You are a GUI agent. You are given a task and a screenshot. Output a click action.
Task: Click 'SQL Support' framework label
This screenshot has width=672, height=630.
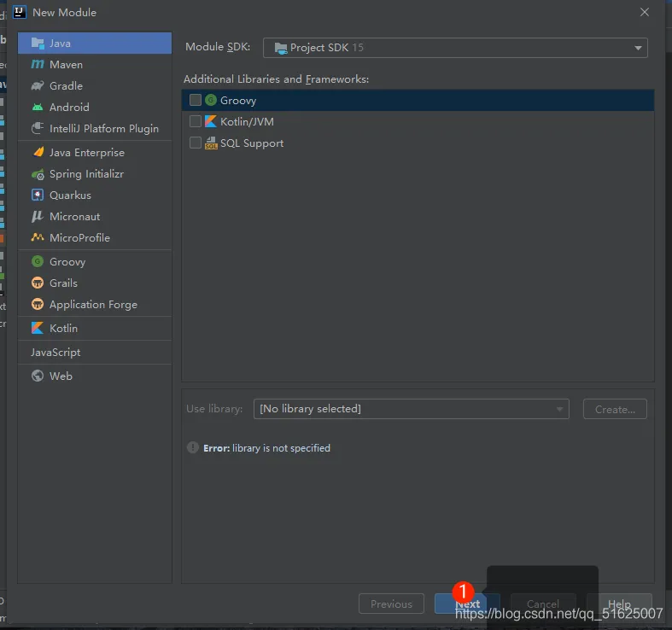[x=252, y=143]
